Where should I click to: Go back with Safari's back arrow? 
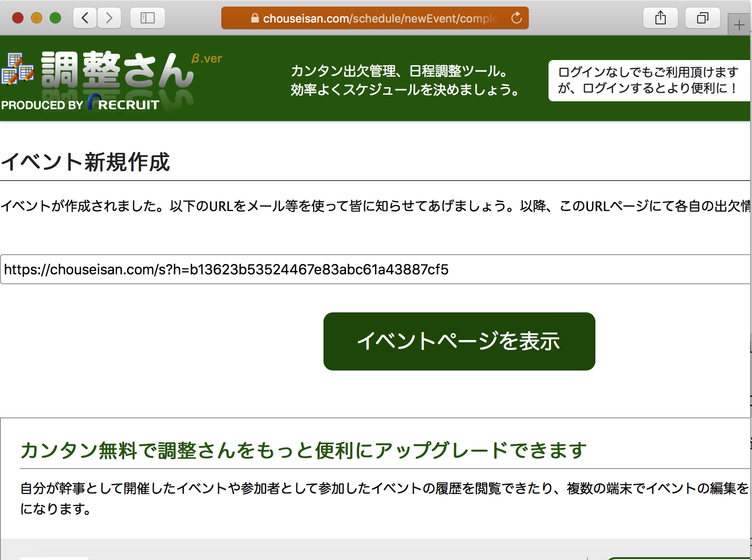(85, 18)
